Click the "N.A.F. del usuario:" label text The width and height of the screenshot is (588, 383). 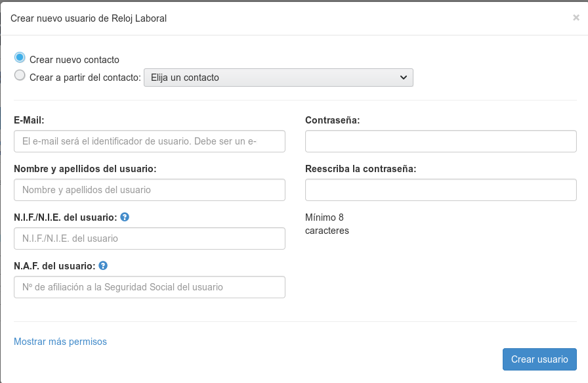pyautogui.click(x=54, y=266)
